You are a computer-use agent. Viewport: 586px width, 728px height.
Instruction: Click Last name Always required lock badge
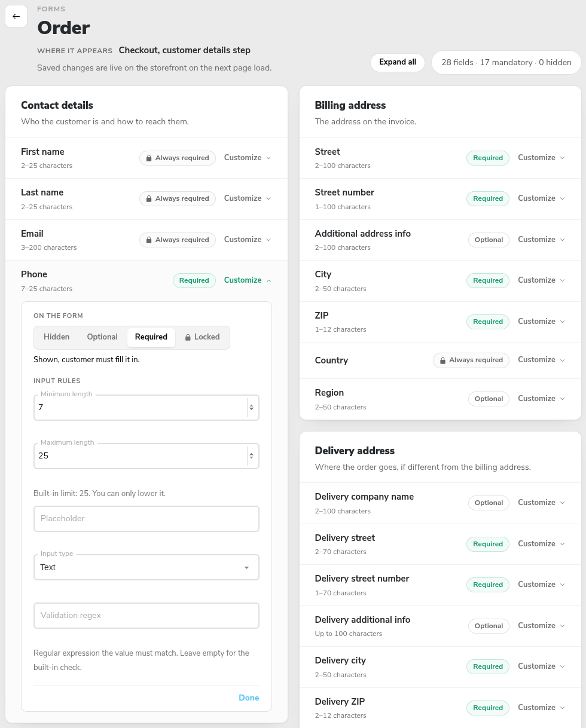tap(178, 198)
